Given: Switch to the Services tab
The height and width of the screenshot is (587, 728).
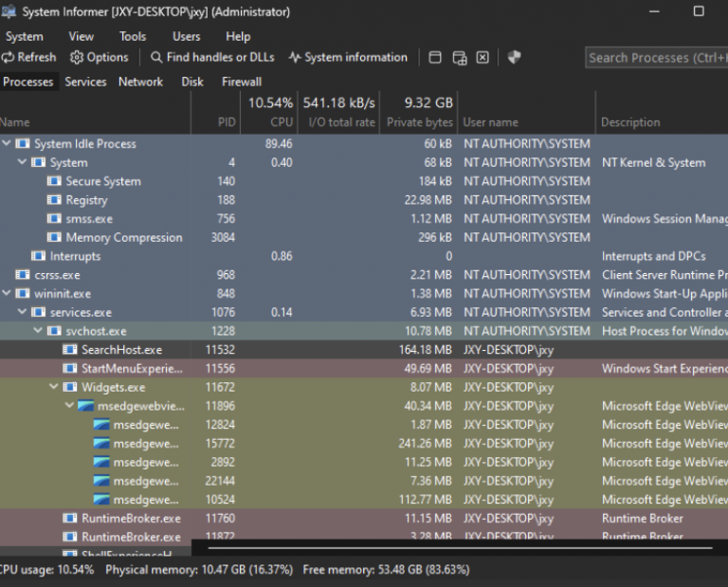Looking at the screenshot, I should pyautogui.click(x=85, y=82).
